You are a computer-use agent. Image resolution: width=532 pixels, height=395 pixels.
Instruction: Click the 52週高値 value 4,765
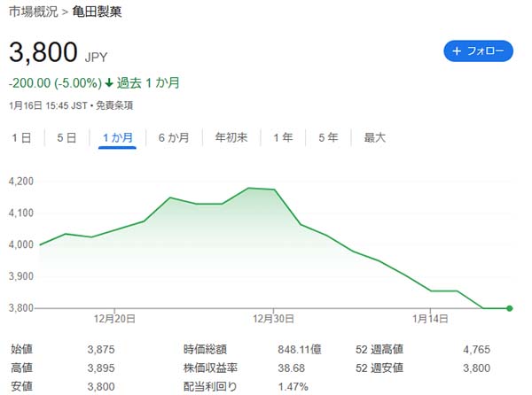coord(477,349)
